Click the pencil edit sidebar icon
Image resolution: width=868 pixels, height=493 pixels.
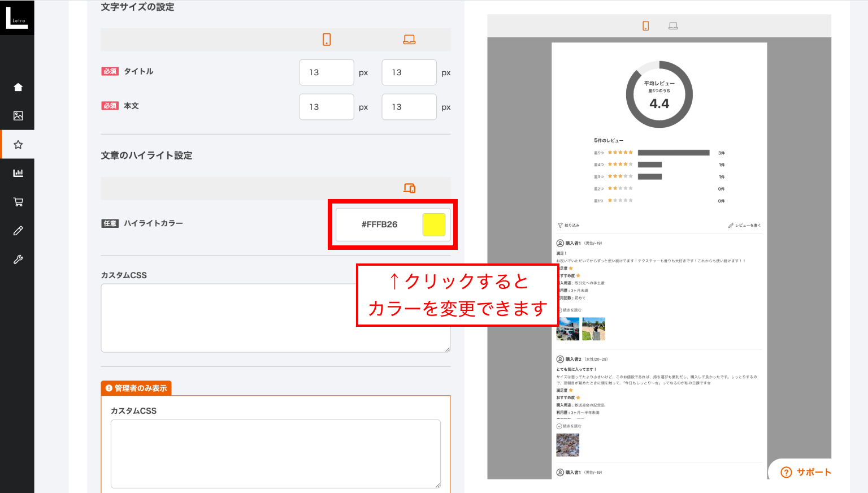point(18,231)
